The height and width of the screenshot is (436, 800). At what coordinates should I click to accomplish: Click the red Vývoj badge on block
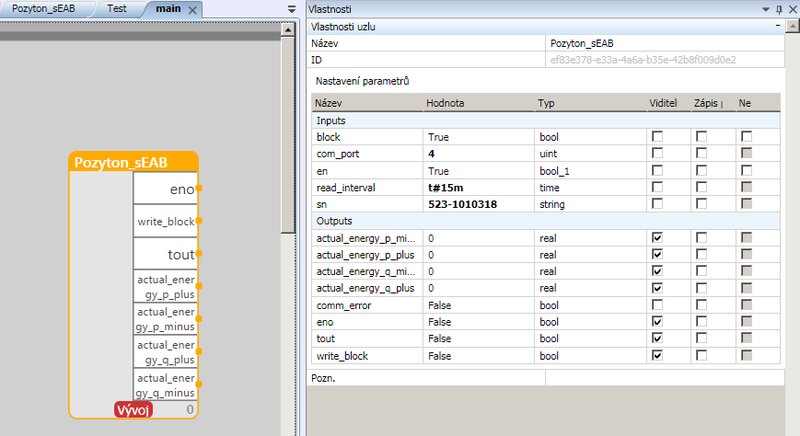pyautogui.click(x=133, y=410)
